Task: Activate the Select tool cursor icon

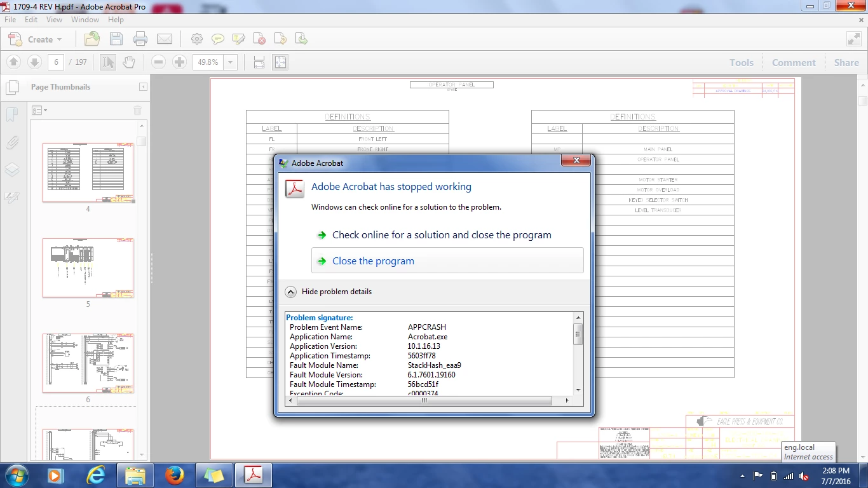Action: point(108,62)
